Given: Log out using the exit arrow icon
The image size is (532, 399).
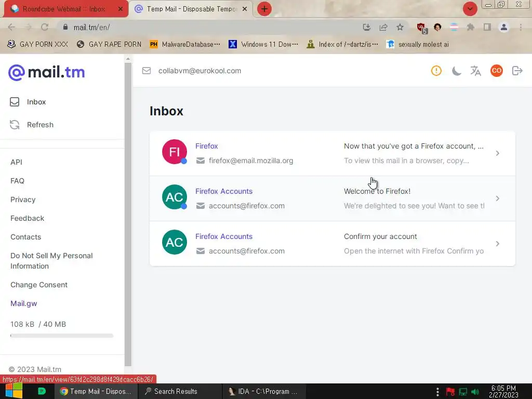Looking at the screenshot, I should (517, 71).
